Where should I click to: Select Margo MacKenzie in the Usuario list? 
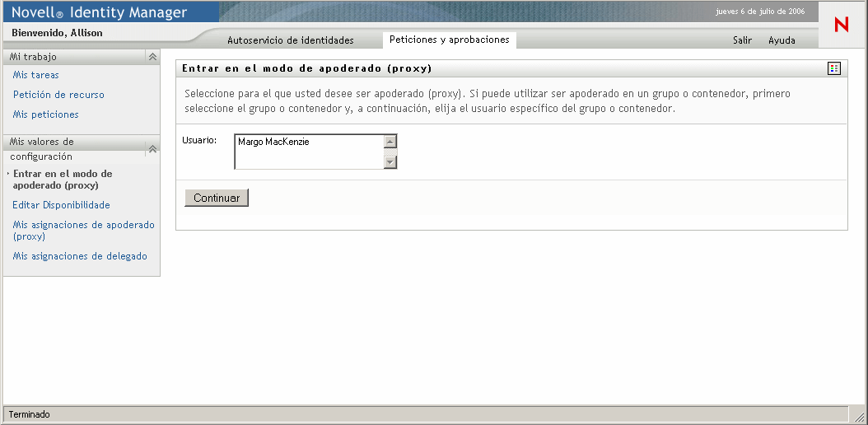point(273,142)
